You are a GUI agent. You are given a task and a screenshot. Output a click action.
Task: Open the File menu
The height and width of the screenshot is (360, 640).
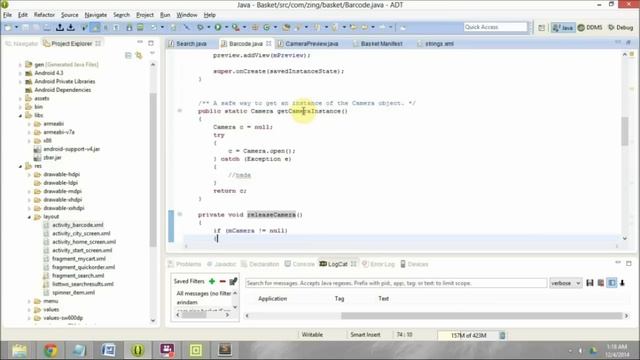[x=7, y=15]
